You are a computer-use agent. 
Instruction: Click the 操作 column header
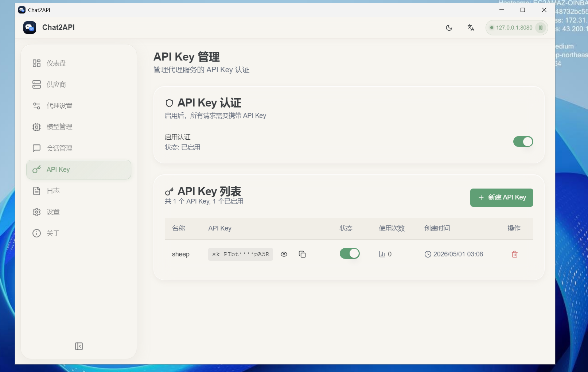coord(514,228)
